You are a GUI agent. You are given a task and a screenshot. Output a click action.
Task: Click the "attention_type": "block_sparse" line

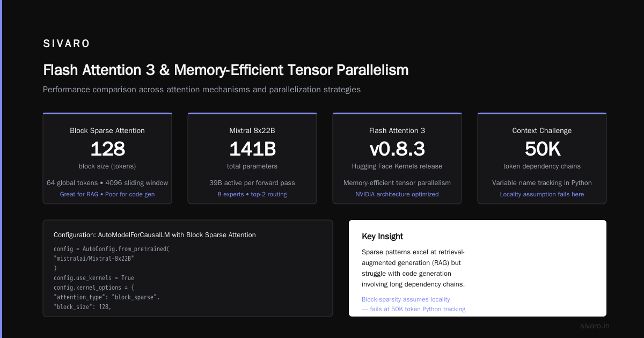click(x=107, y=297)
